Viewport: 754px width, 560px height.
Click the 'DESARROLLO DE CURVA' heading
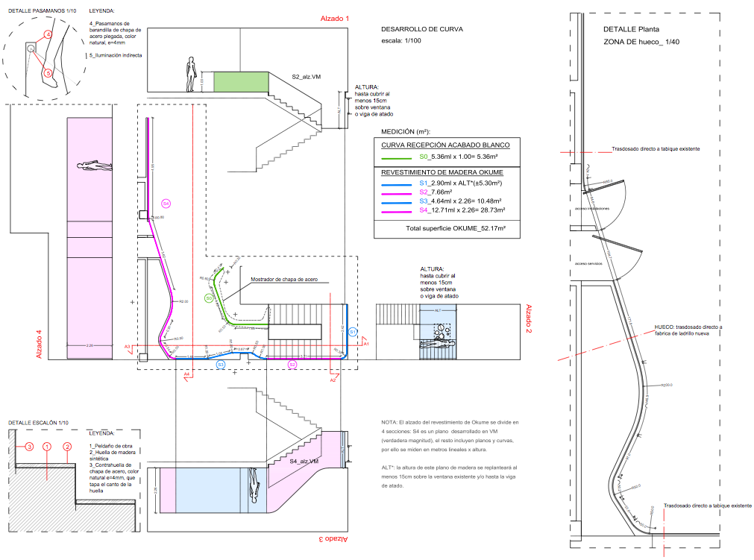(421, 29)
